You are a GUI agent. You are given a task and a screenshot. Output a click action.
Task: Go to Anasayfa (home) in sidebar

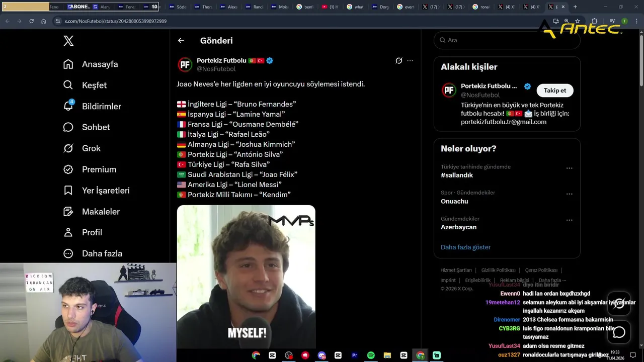pos(91,64)
